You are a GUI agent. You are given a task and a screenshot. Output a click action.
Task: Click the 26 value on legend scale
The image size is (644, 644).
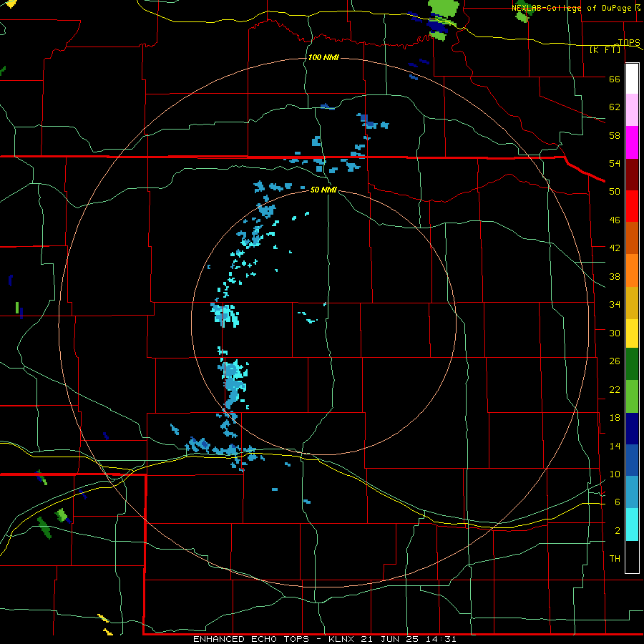615,361
